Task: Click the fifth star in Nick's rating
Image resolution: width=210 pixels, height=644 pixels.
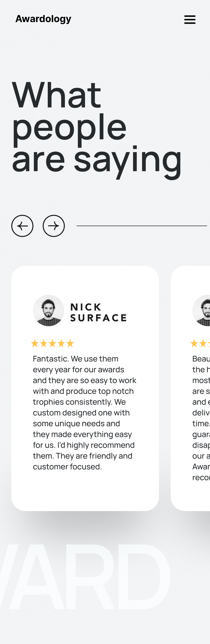Action: pos(70,343)
